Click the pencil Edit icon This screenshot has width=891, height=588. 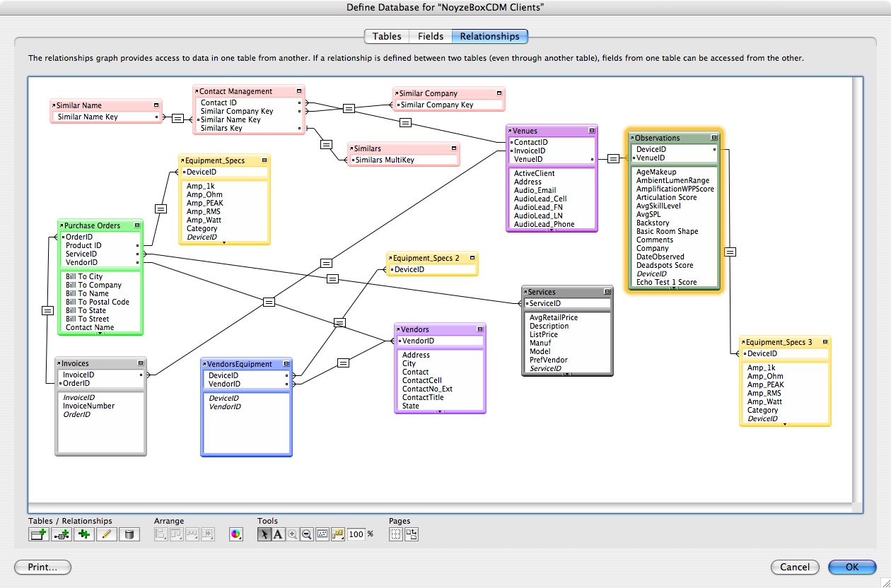(106, 535)
